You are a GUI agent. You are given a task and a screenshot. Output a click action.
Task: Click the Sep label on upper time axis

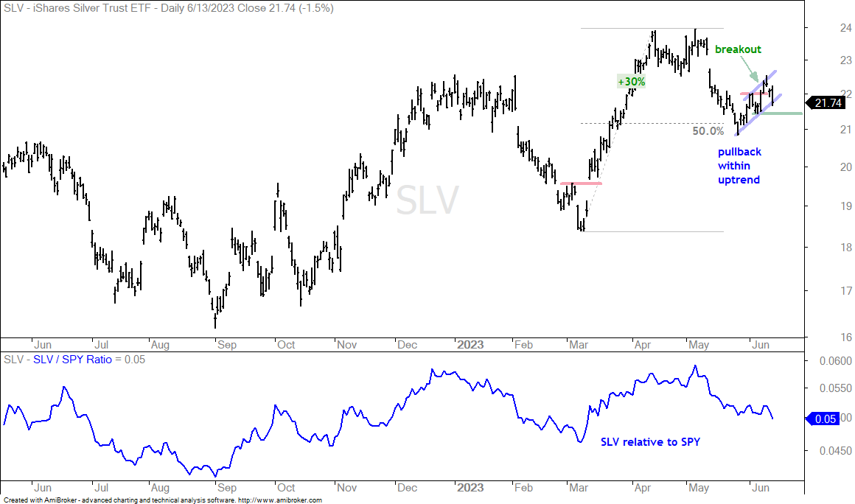227,345
